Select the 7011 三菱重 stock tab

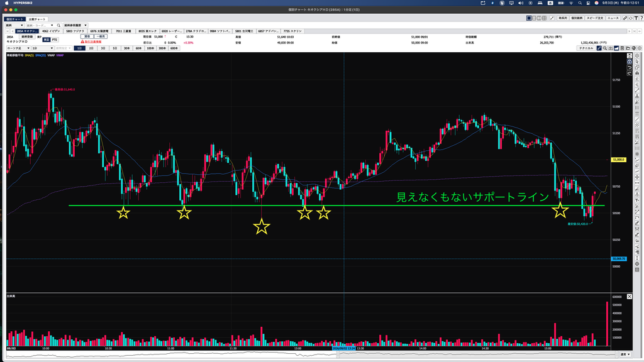(124, 31)
